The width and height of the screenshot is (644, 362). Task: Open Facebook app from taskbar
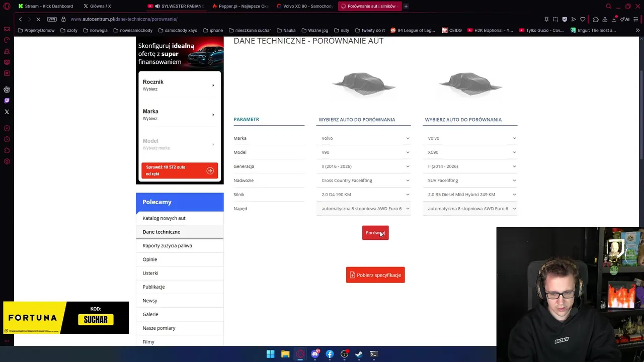tap(330, 354)
